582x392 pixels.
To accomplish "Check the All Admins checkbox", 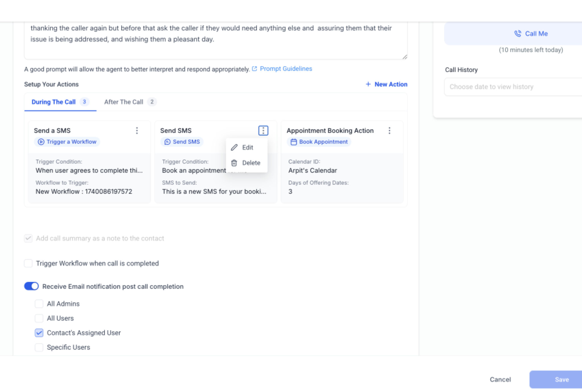I will [39, 304].
